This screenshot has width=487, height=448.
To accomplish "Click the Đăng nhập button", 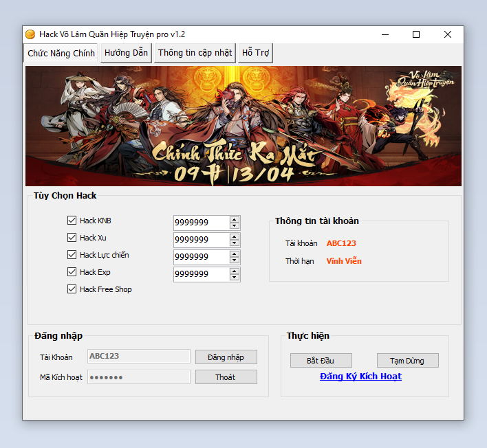I will (226, 357).
